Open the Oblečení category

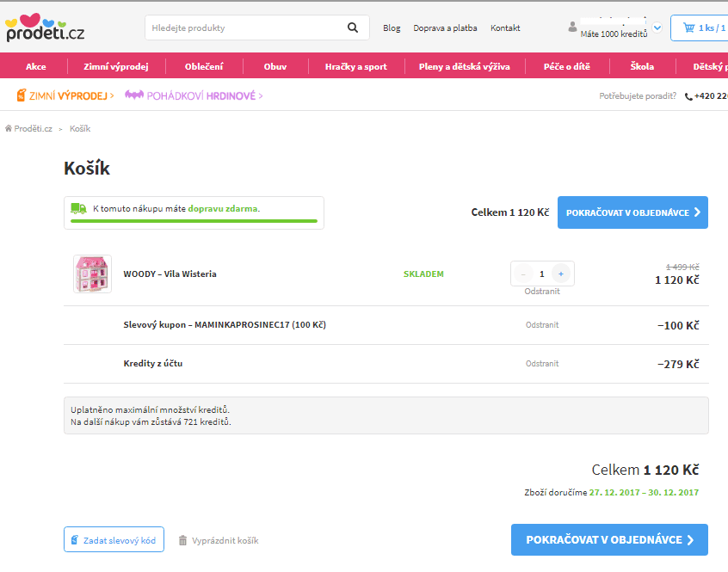click(x=204, y=66)
